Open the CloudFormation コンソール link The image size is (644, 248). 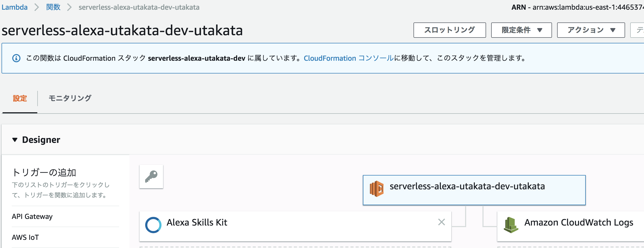[349, 58]
